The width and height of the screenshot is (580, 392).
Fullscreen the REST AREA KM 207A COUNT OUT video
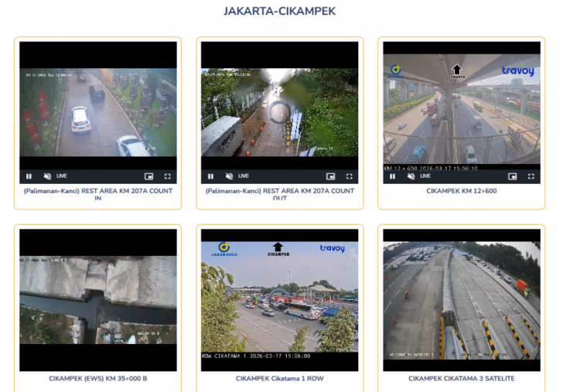350,176
